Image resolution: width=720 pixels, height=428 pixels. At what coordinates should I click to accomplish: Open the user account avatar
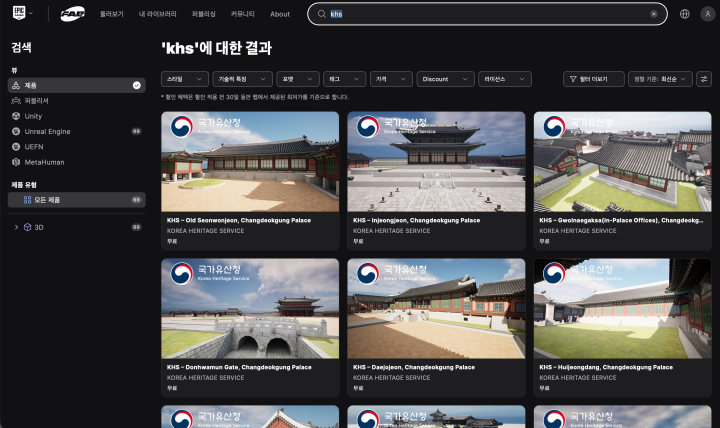click(708, 14)
